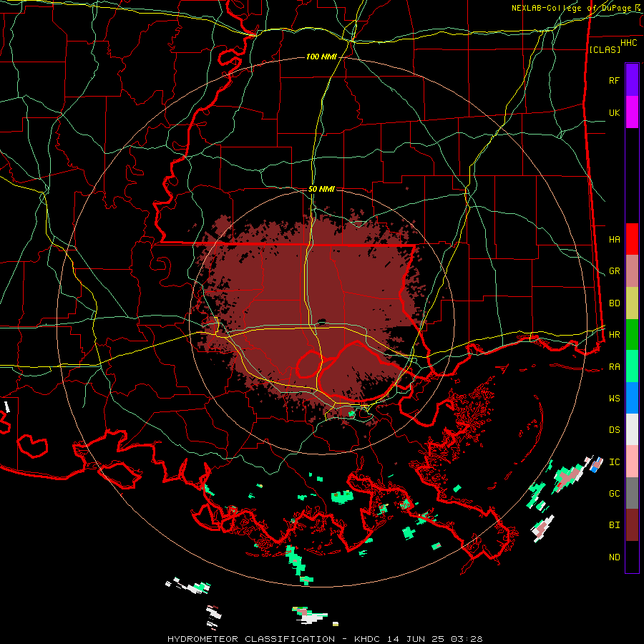Screen dimensions: 644x644
Task: Click the light green RA swatch
Action: pyautogui.click(x=632, y=366)
